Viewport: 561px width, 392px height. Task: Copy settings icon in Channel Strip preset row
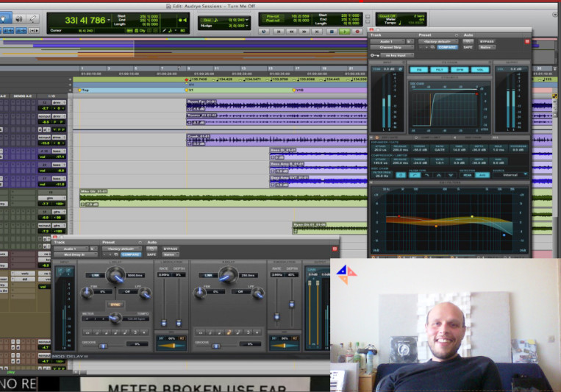coord(432,47)
